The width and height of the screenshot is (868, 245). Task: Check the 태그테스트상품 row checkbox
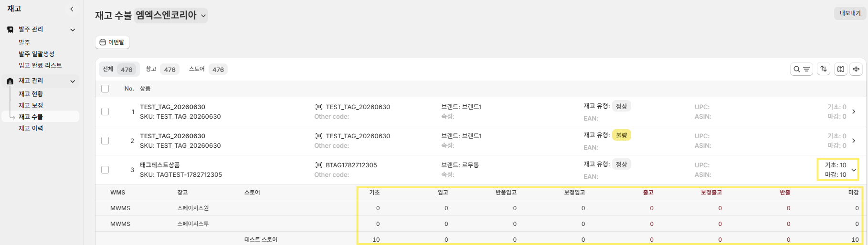pos(105,170)
